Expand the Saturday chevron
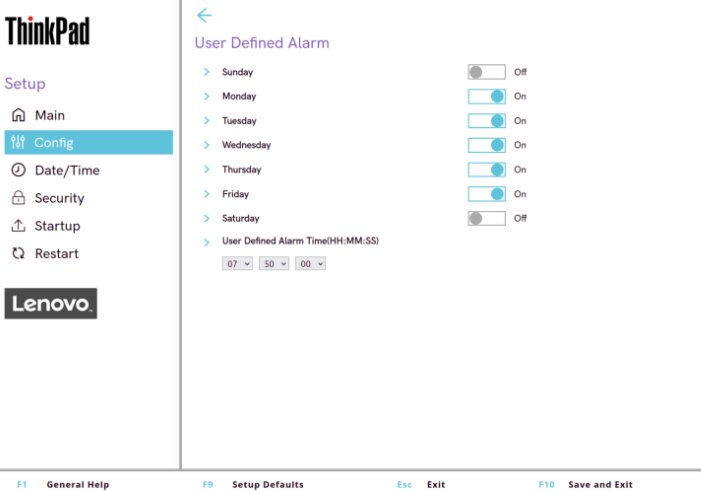701x492 pixels. pyautogui.click(x=207, y=218)
